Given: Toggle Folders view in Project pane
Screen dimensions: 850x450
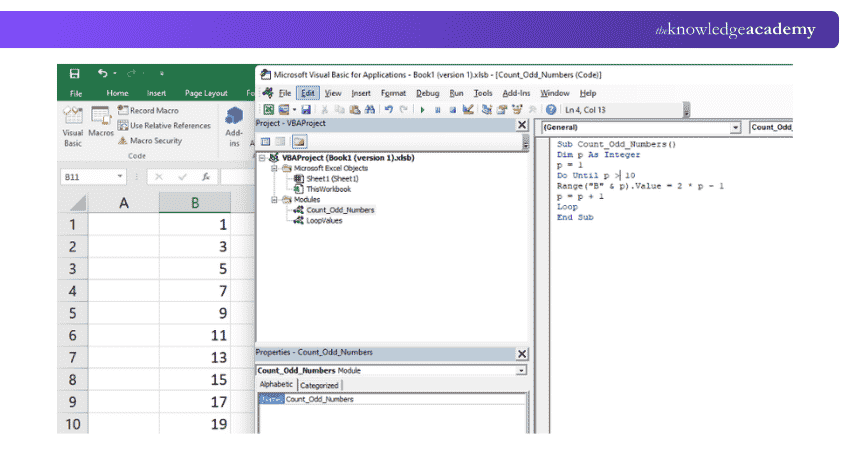Looking at the screenshot, I should [x=299, y=142].
